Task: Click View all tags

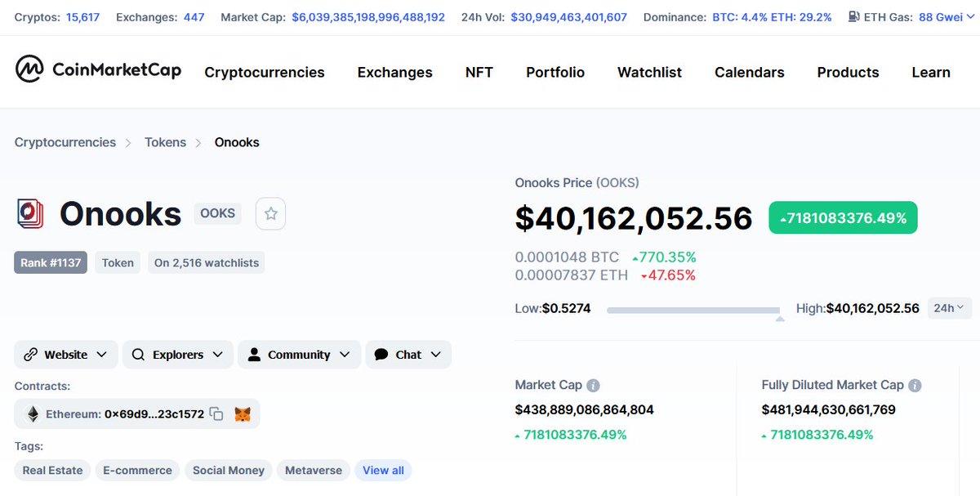Action: click(383, 470)
